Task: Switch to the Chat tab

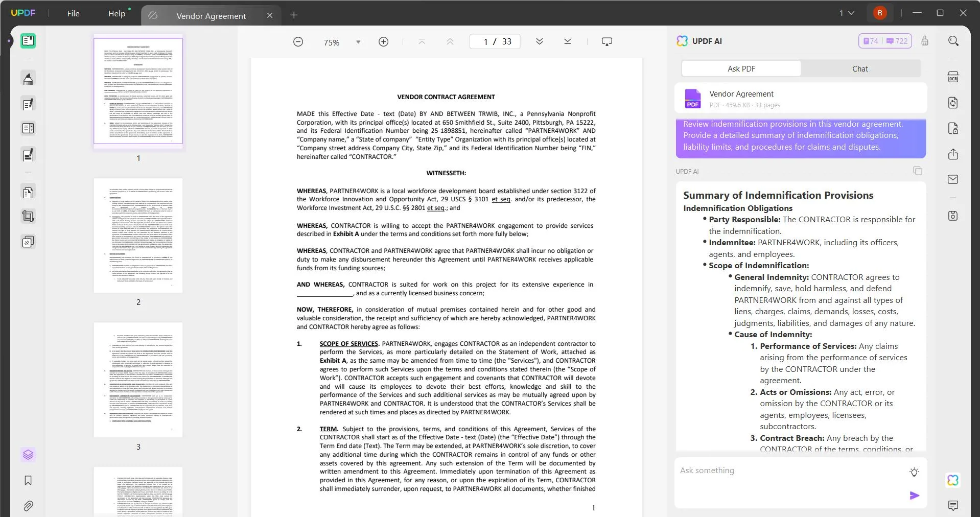Action: point(860,69)
